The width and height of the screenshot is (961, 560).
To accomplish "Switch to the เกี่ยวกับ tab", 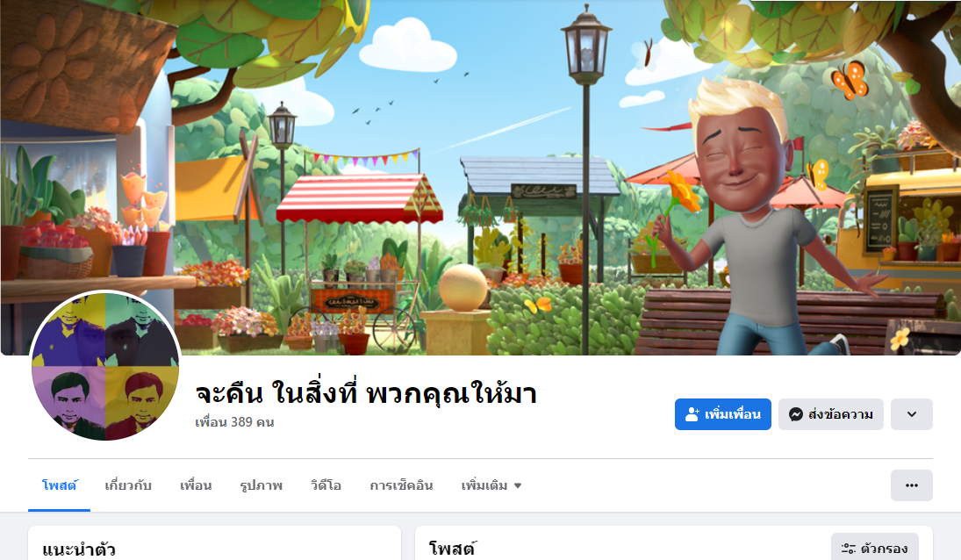I will pyautogui.click(x=128, y=485).
